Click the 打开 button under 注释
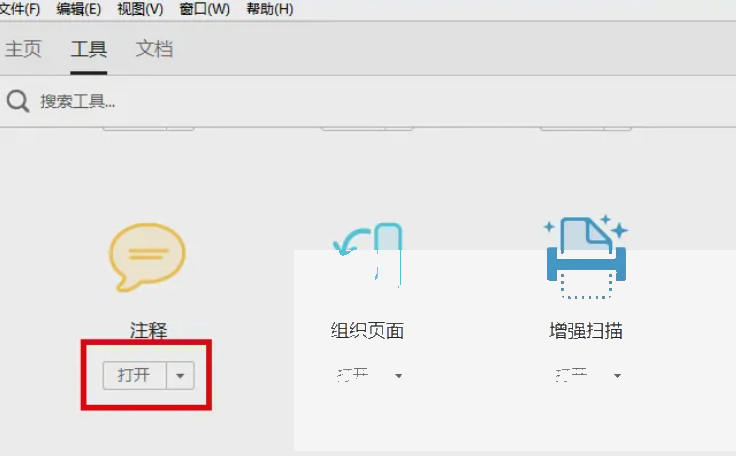This screenshot has height=456, width=736. [134, 375]
